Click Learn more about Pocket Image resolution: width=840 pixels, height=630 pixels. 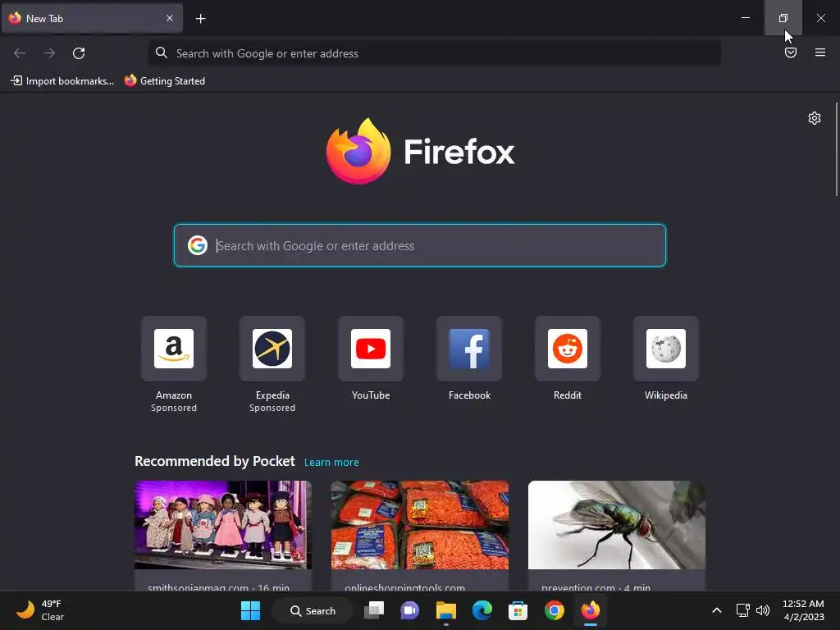[331, 463]
